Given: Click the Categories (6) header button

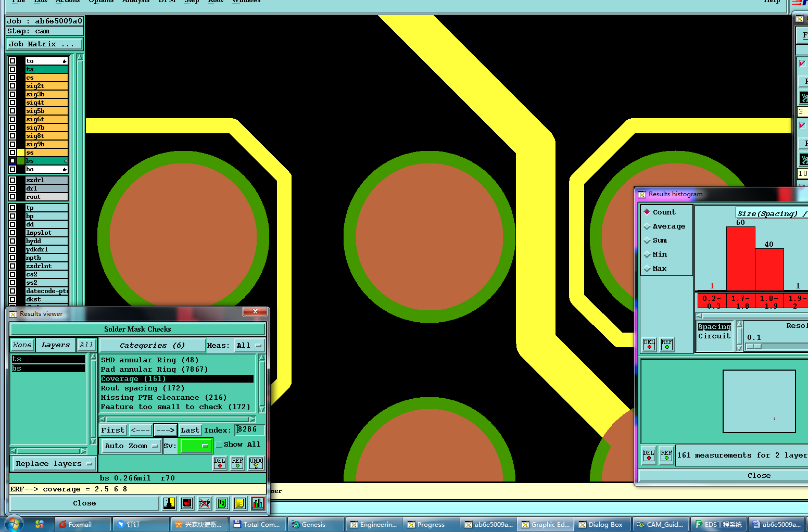Looking at the screenshot, I should 153,345.
